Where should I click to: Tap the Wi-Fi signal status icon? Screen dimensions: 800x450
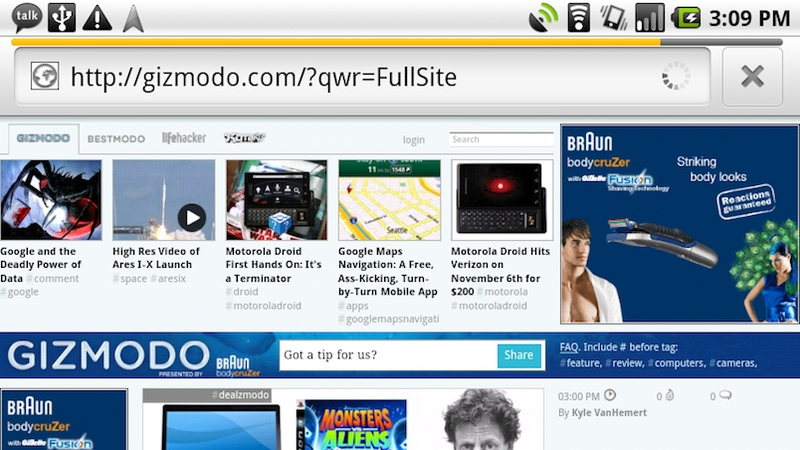point(579,18)
